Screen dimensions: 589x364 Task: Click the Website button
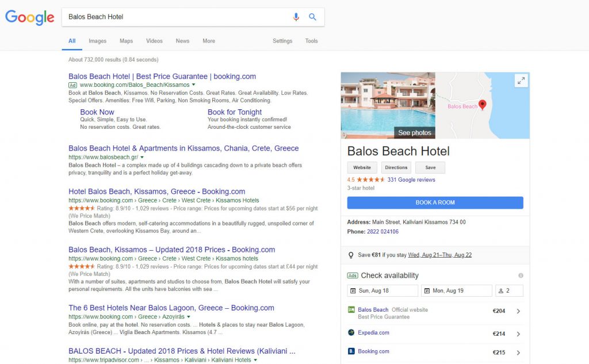pyautogui.click(x=362, y=167)
